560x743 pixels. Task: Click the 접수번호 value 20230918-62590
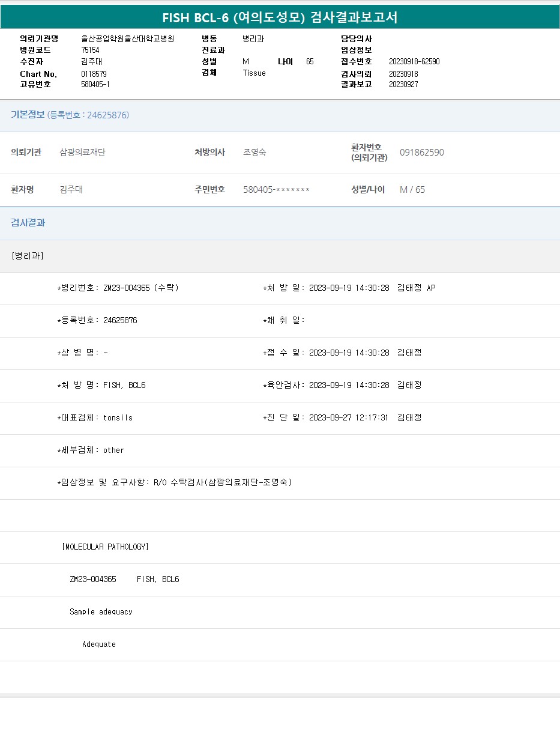[x=414, y=62]
